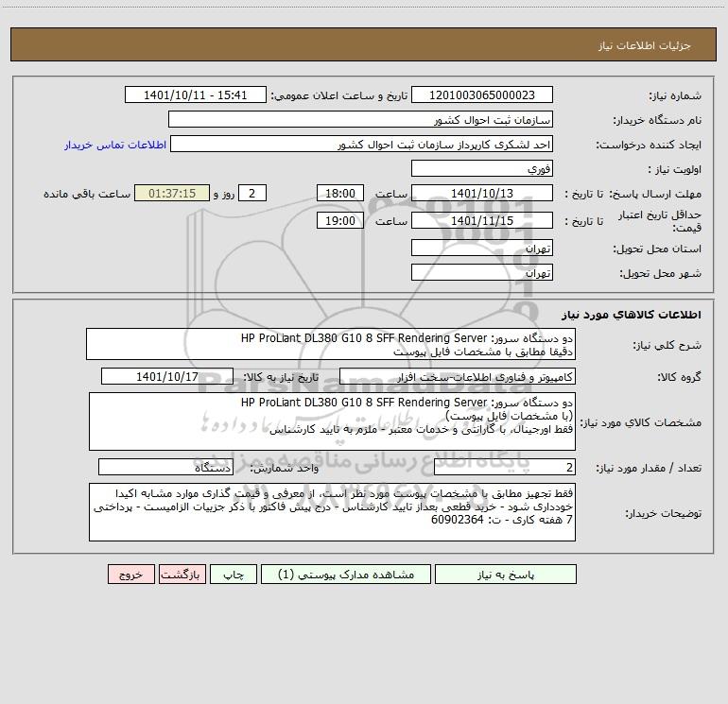Click the label مشخصات کالای مورد نیاز
The height and width of the screenshot is (704, 728).
[641, 422]
